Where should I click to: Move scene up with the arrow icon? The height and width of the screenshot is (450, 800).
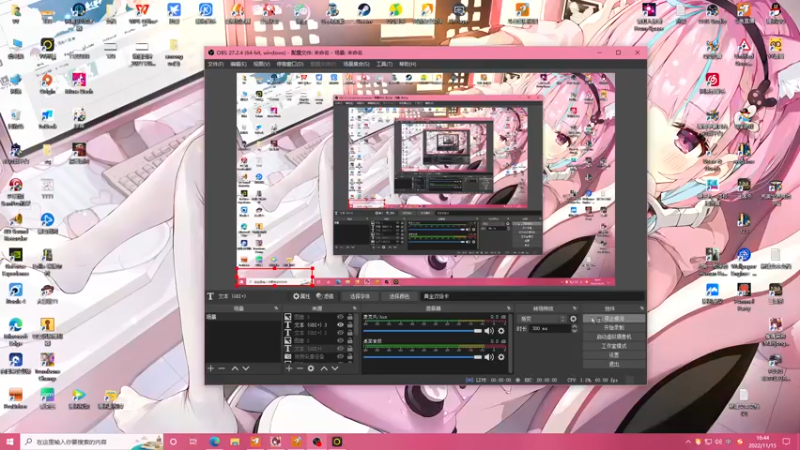(x=235, y=368)
